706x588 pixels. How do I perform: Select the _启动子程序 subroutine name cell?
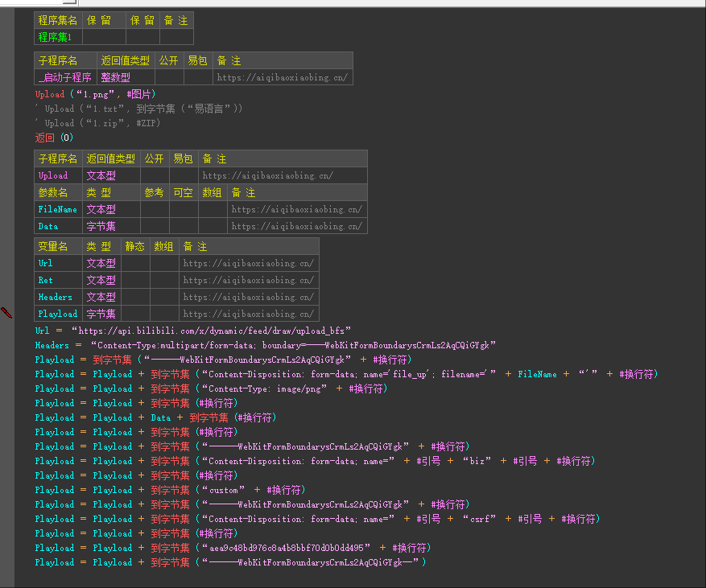pyautogui.click(x=65, y=77)
